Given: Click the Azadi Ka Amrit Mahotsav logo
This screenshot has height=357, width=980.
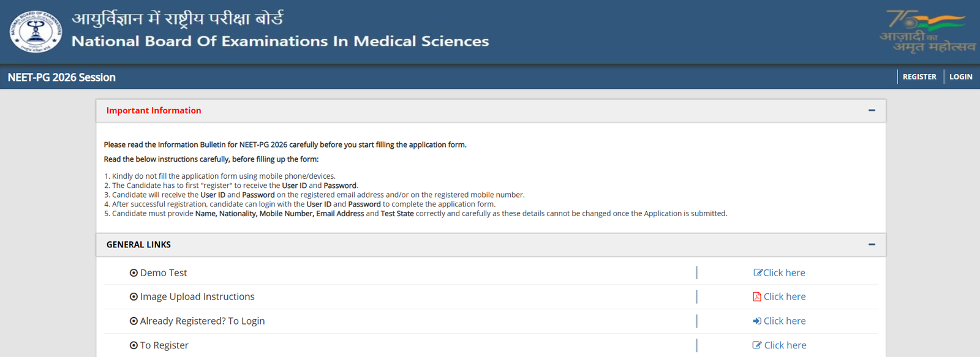Looking at the screenshot, I should coord(927,31).
